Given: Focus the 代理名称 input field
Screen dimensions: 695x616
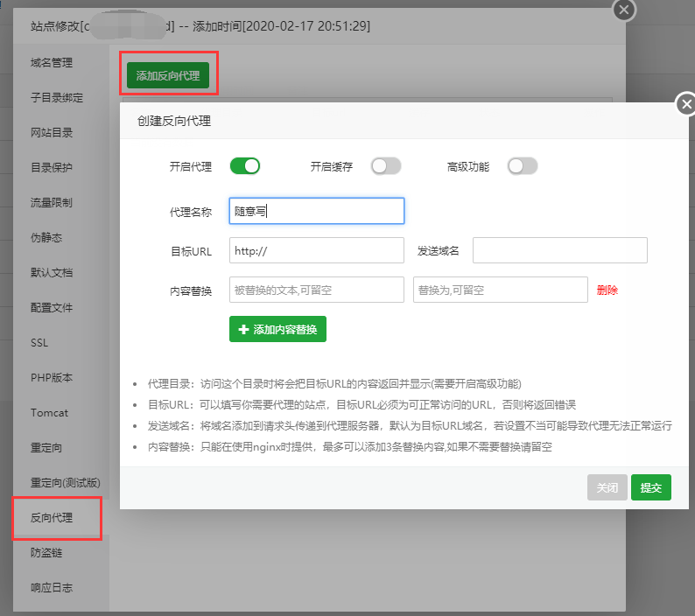Looking at the screenshot, I should [x=317, y=211].
